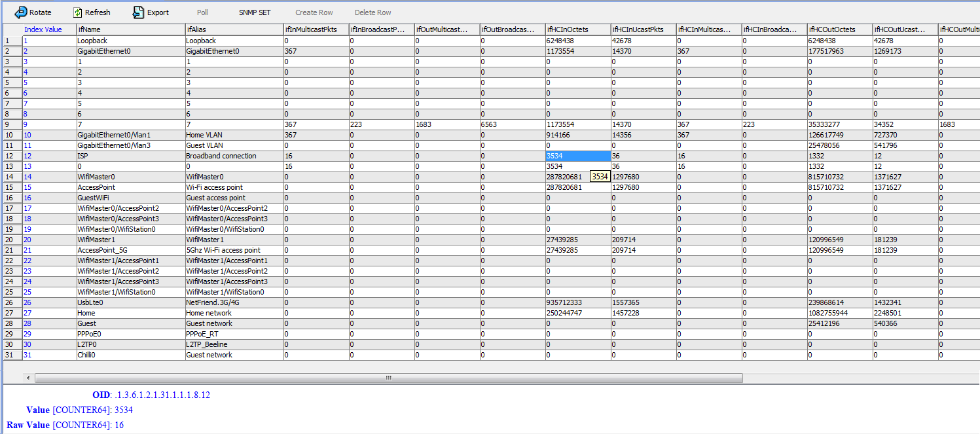980x434 pixels.
Task: Click Delete Row in the toolbar
Action: (372, 12)
